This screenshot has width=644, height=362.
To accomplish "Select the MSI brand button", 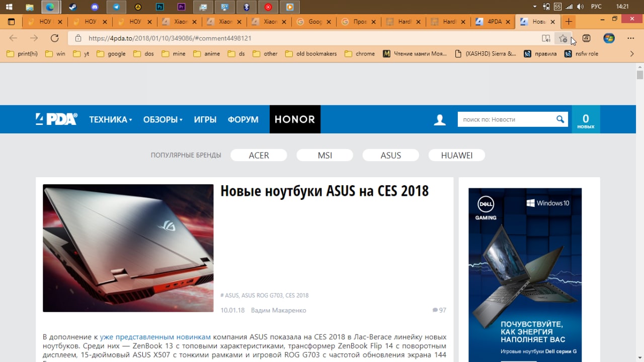I will click(325, 155).
